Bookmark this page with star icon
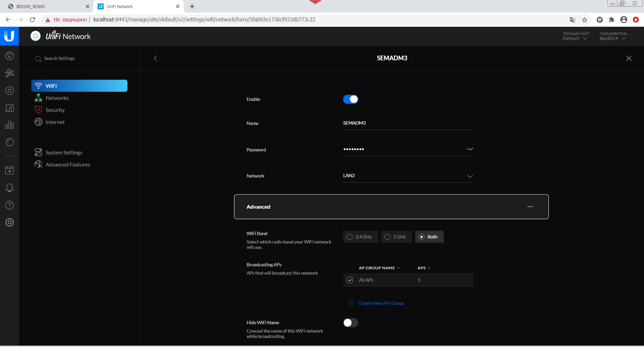The height and width of the screenshot is (347, 644). [x=585, y=20]
